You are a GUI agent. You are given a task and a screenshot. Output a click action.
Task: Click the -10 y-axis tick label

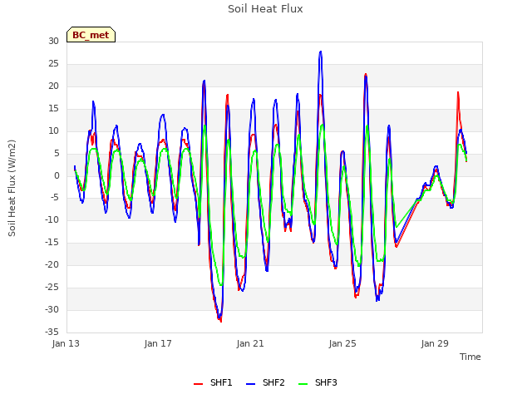pos(52,219)
